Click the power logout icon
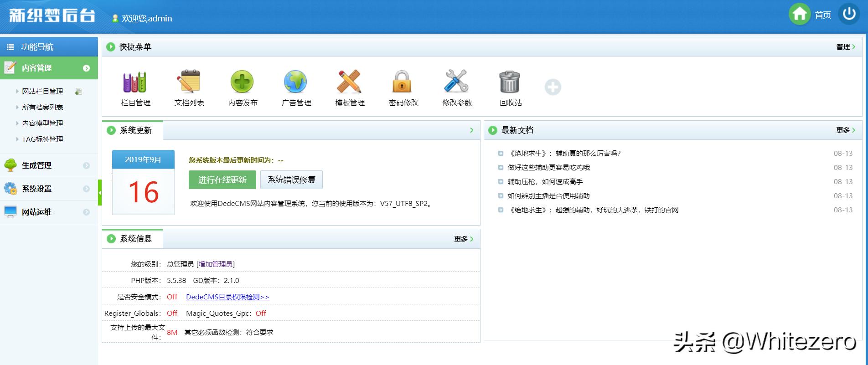 point(849,15)
